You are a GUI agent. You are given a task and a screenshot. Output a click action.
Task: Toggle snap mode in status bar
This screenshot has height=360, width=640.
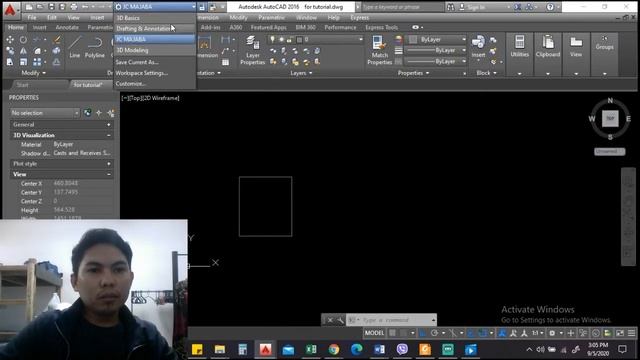403,333
